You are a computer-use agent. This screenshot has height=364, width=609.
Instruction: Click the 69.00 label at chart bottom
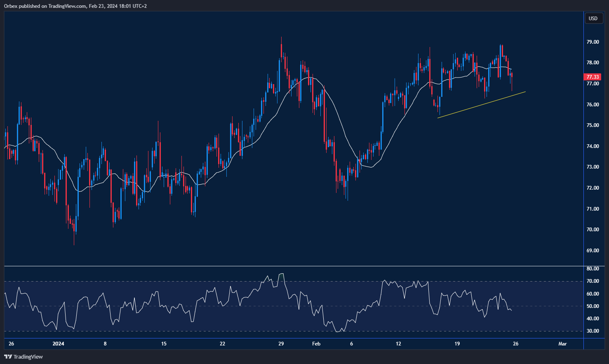[x=593, y=250]
